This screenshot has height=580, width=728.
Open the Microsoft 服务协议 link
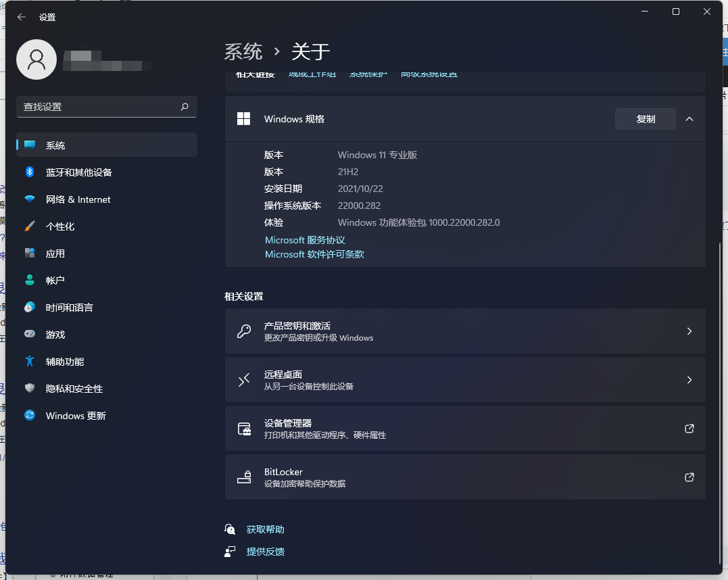coord(305,240)
